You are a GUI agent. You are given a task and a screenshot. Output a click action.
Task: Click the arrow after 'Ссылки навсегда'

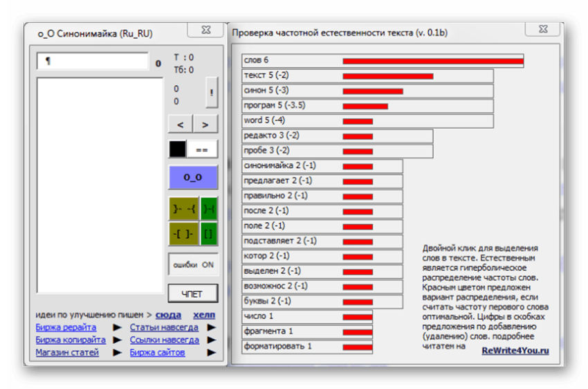coord(212,339)
